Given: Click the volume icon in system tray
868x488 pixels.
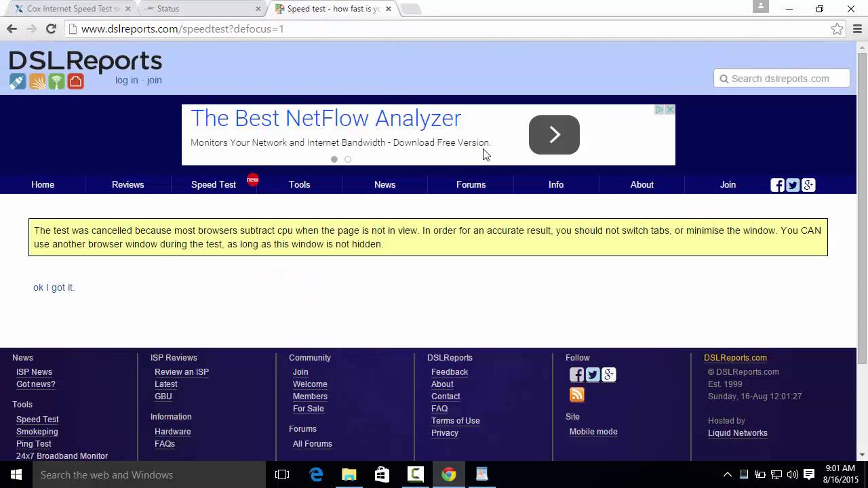Looking at the screenshot, I should (x=793, y=474).
